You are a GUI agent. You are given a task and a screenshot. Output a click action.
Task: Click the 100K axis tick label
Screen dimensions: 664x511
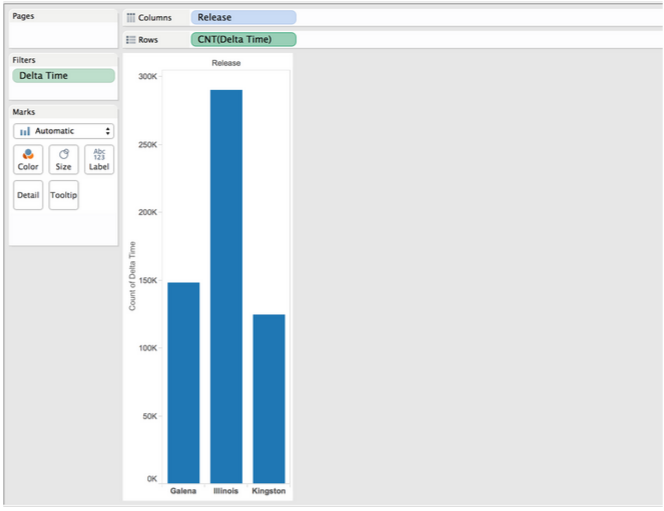147,348
